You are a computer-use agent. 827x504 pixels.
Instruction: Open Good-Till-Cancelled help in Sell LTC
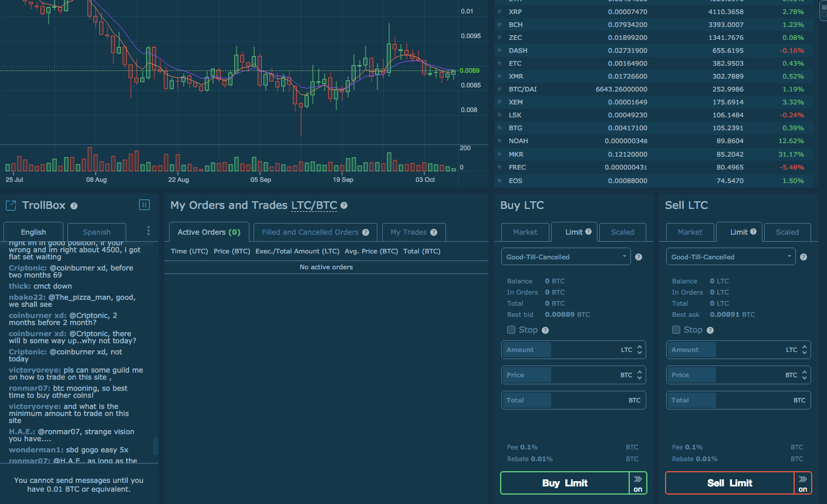[804, 257]
